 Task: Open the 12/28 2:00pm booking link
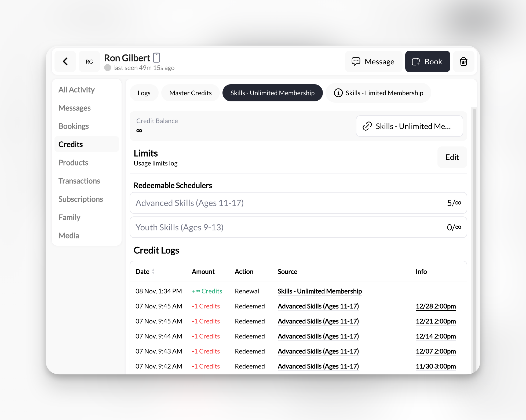coord(436,306)
